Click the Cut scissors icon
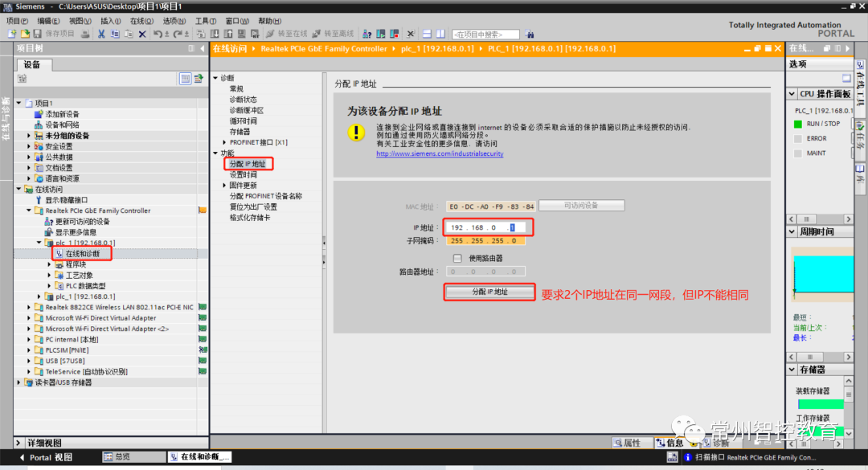 101,35
